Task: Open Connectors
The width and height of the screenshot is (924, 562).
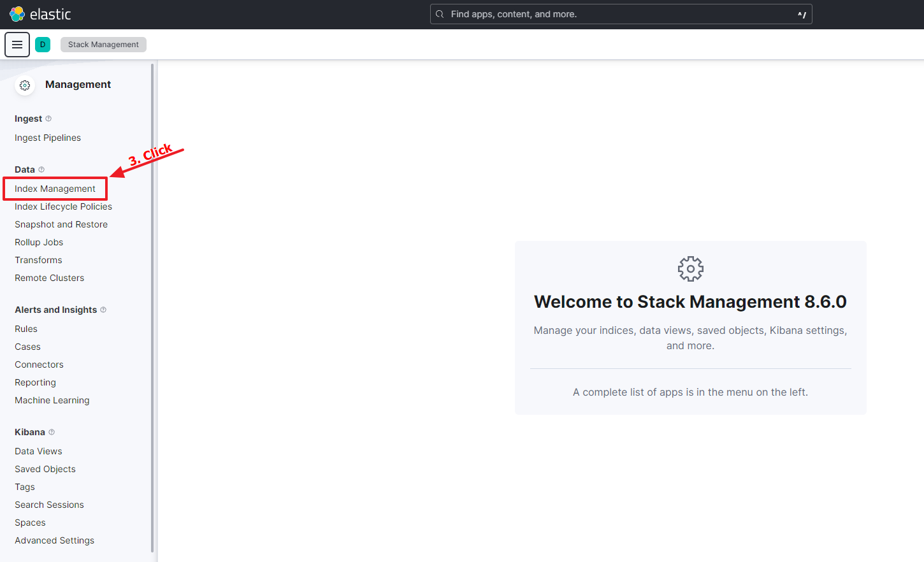Action: [x=39, y=364]
